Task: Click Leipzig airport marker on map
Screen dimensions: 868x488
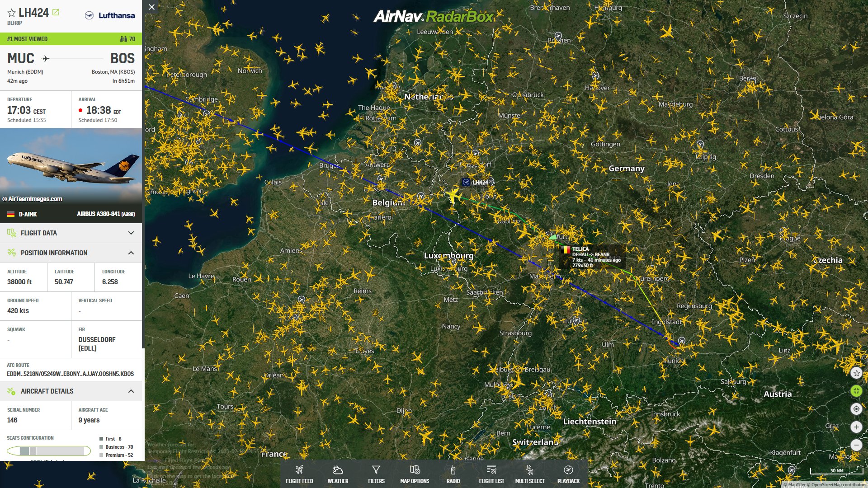Action: coord(700,144)
